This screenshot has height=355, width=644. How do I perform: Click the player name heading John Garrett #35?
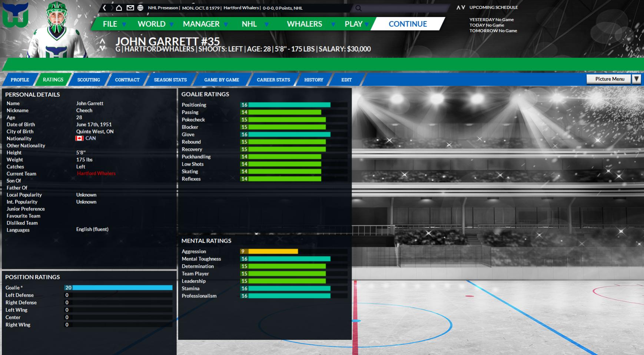[x=167, y=41]
